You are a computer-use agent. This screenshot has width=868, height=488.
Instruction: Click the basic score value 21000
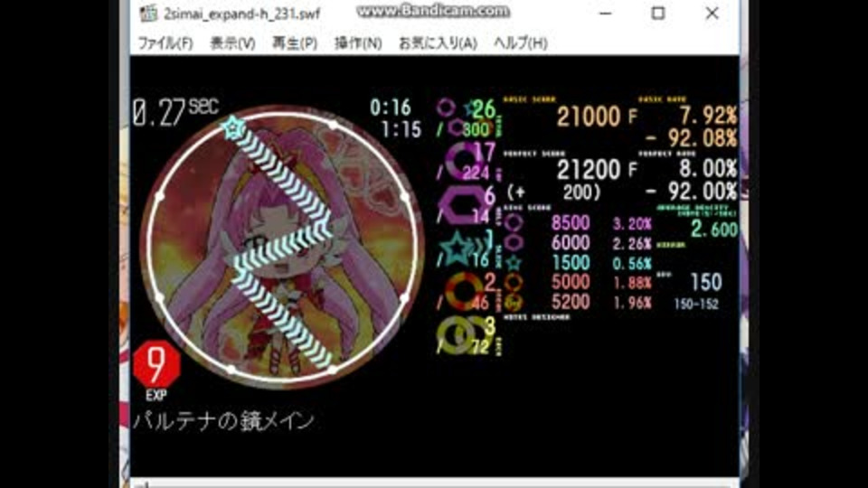tap(589, 117)
